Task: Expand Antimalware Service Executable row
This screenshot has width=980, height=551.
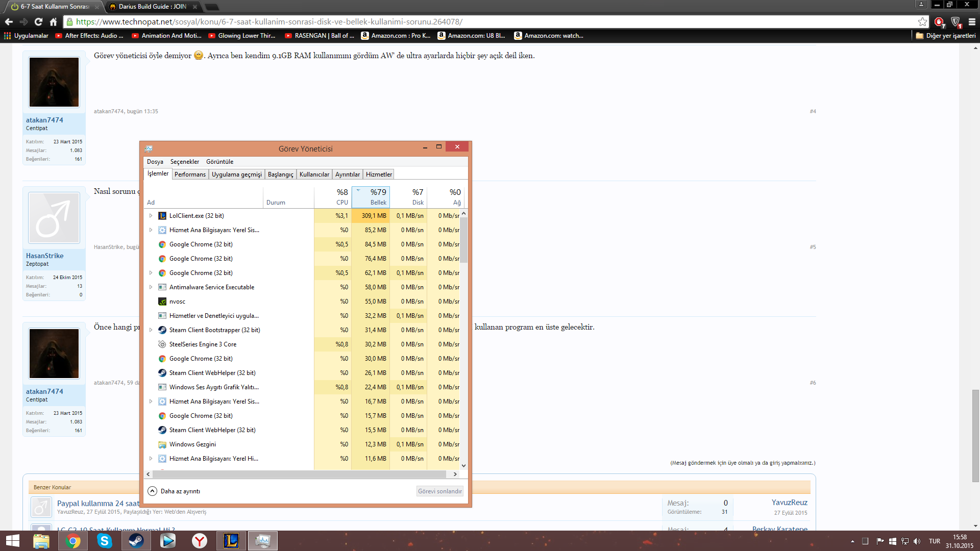Action: pos(151,287)
